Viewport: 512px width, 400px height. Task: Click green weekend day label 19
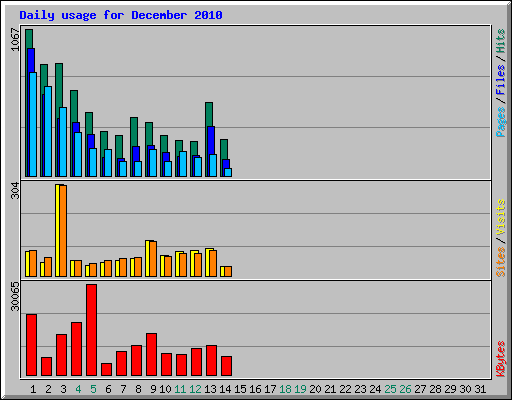tap(300, 389)
